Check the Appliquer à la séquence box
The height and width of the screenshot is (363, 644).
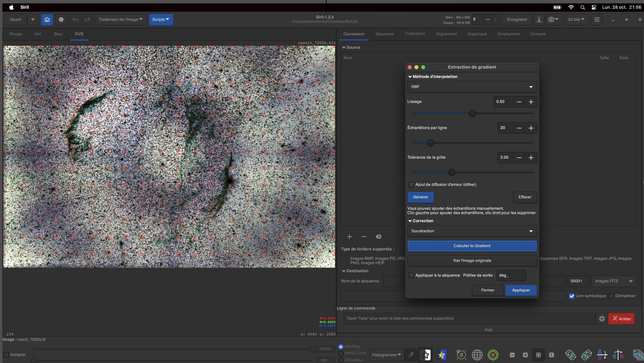(411, 275)
